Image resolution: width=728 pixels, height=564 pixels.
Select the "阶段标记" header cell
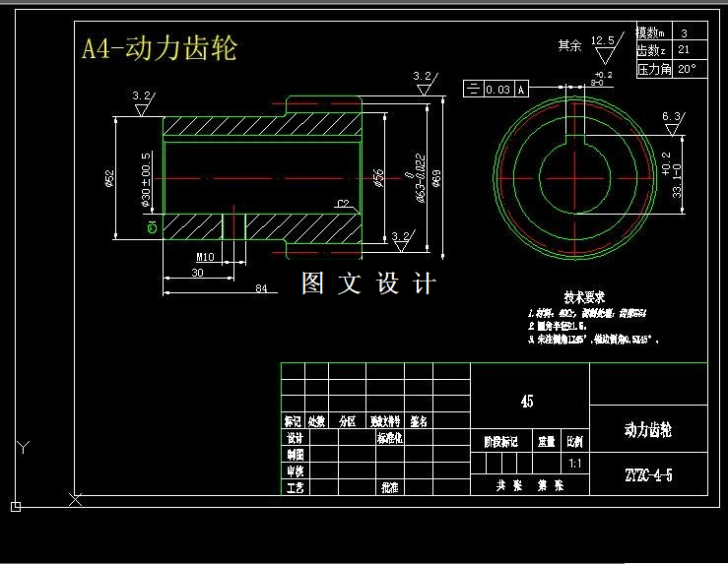501,442
